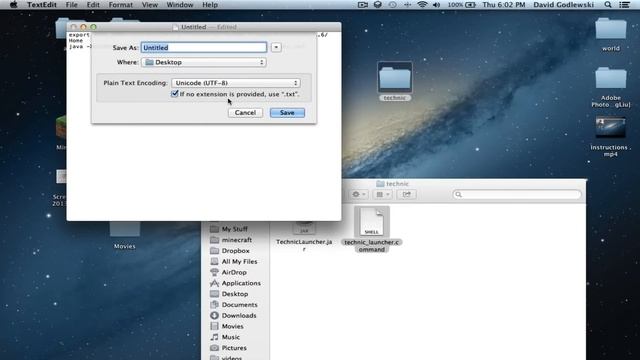Viewport: 640px width, 360px height.
Task: Click the volume icon in menu bar
Action: coord(436,5)
